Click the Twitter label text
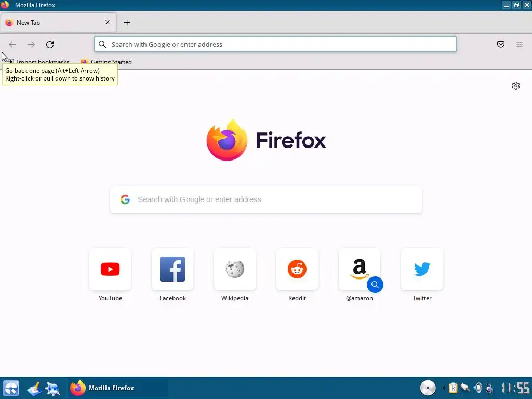532x399 pixels. pos(422,298)
